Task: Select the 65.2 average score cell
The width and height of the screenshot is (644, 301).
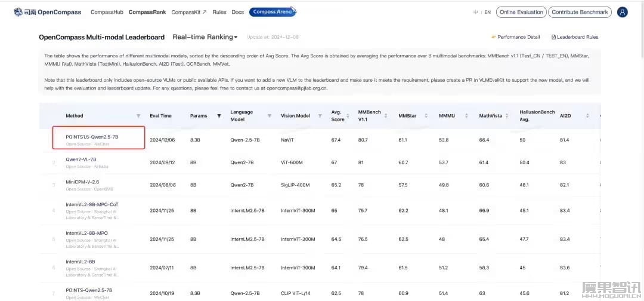Action: click(336, 185)
